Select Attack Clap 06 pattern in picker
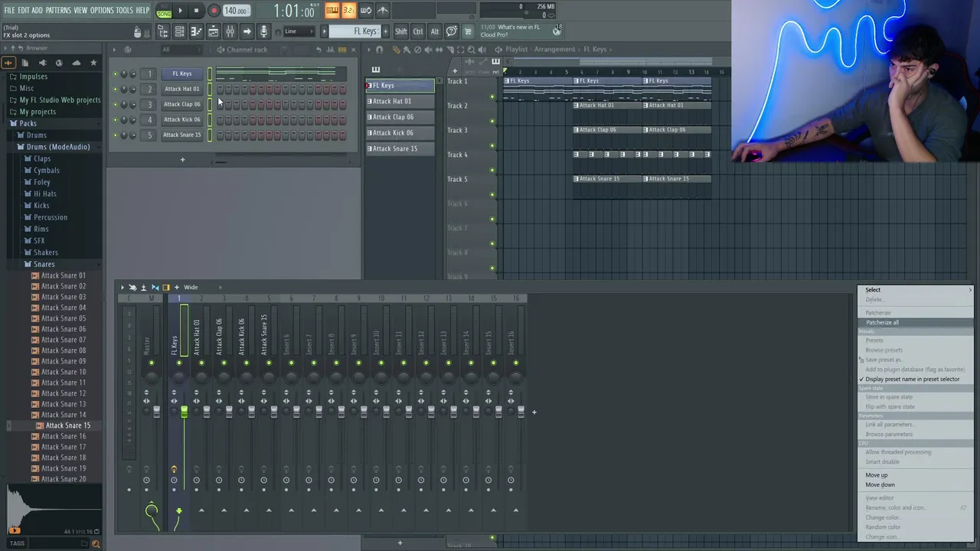This screenshot has height=551, width=980. [400, 117]
